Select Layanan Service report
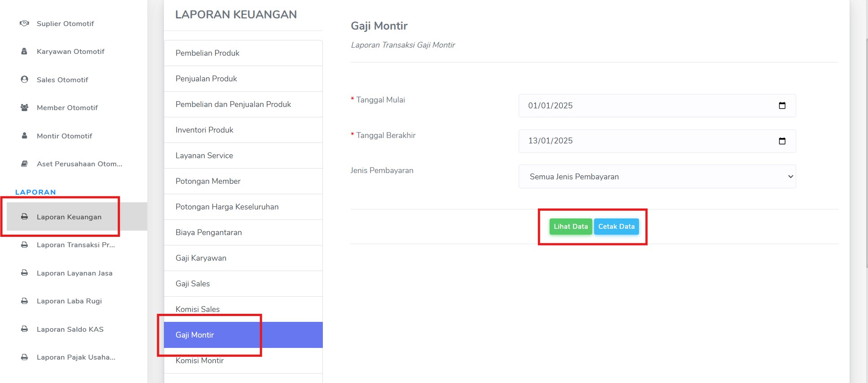 tap(243, 156)
